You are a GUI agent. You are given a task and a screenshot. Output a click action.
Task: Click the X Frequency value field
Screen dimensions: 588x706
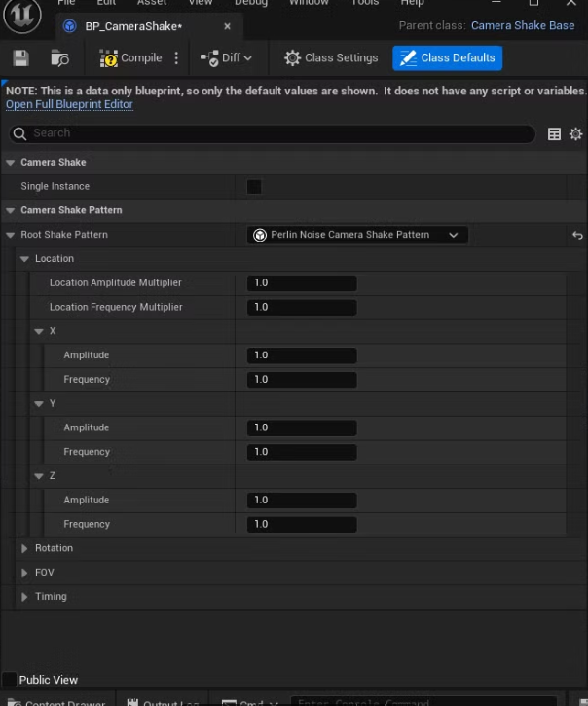[x=302, y=380]
